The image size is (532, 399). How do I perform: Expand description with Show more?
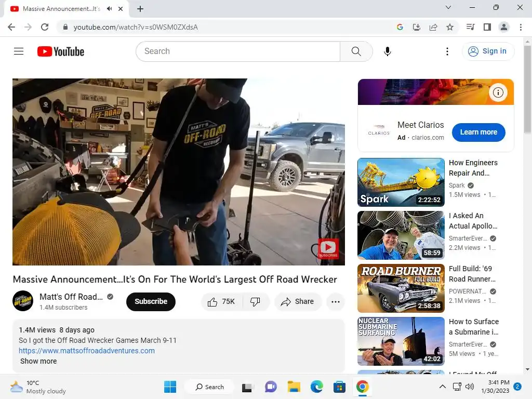click(38, 362)
